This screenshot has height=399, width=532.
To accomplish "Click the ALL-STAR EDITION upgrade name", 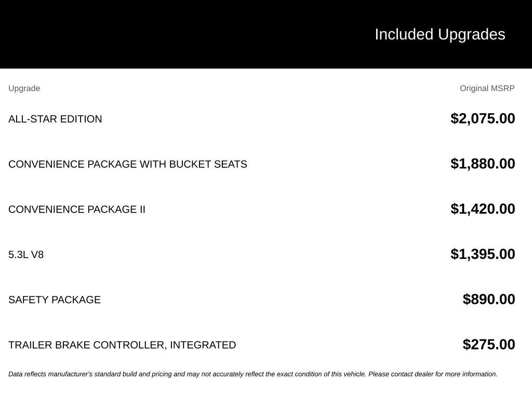I will tap(55, 119).
